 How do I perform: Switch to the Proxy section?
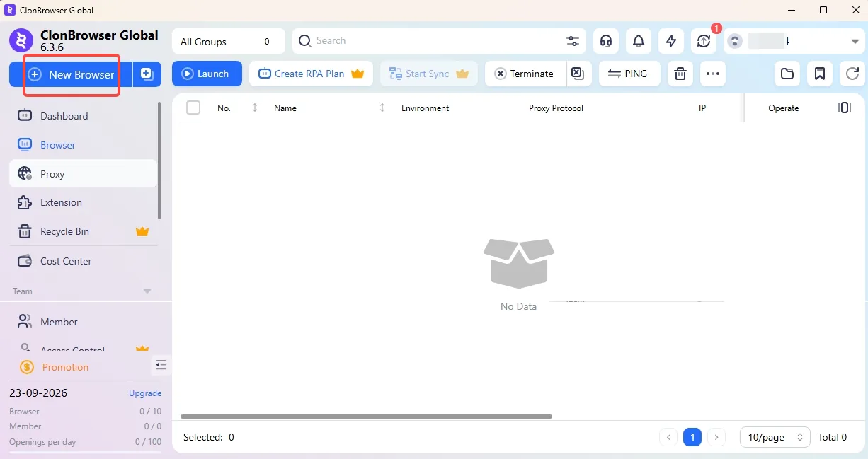pyautogui.click(x=84, y=174)
